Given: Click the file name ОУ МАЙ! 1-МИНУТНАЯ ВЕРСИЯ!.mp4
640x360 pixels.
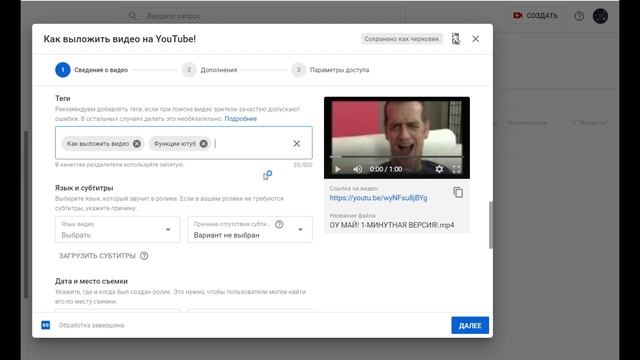Looking at the screenshot, I should (x=392, y=225).
